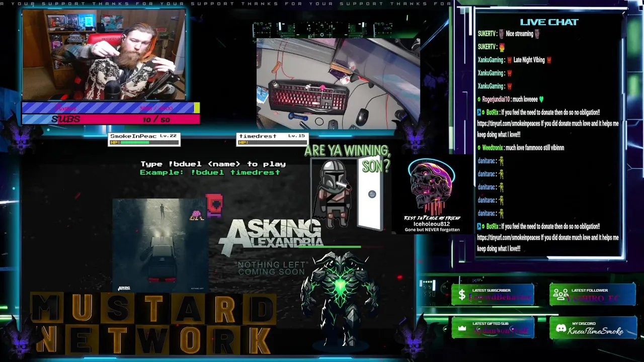Click the verified badge beside Rogerjundiai10

[x=479, y=100]
